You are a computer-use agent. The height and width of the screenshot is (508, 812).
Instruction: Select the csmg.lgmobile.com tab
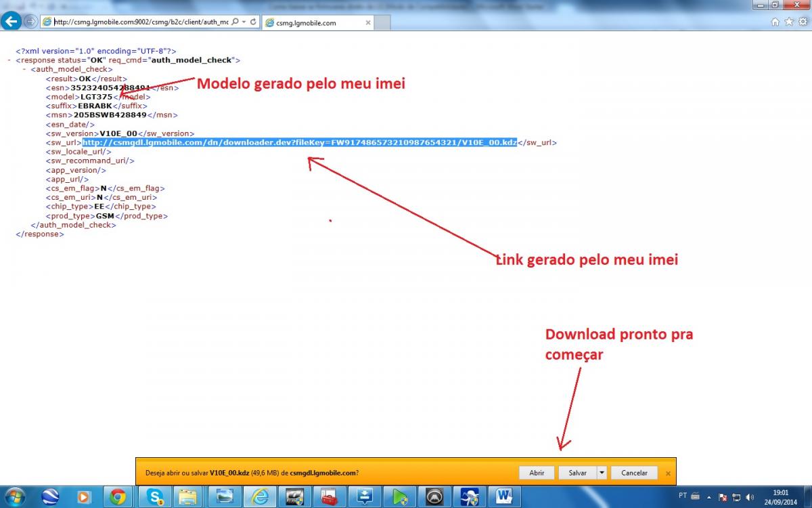point(318,22)
